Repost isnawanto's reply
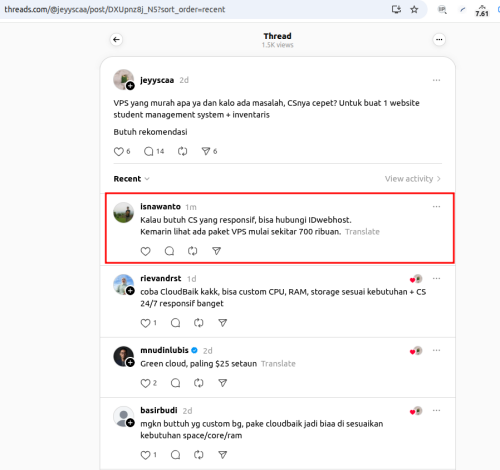The width and height of the screenshot is (500, 470). pyautogui.click(x=193, y=251)
